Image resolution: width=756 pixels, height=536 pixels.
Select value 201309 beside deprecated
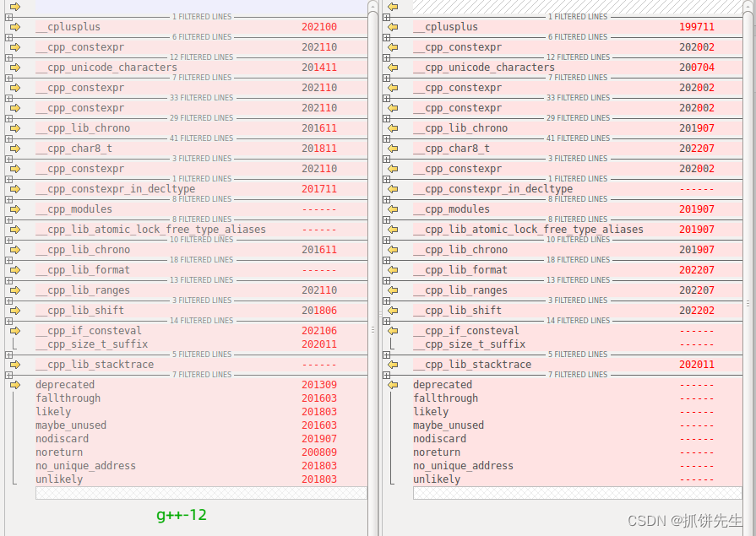319,385
